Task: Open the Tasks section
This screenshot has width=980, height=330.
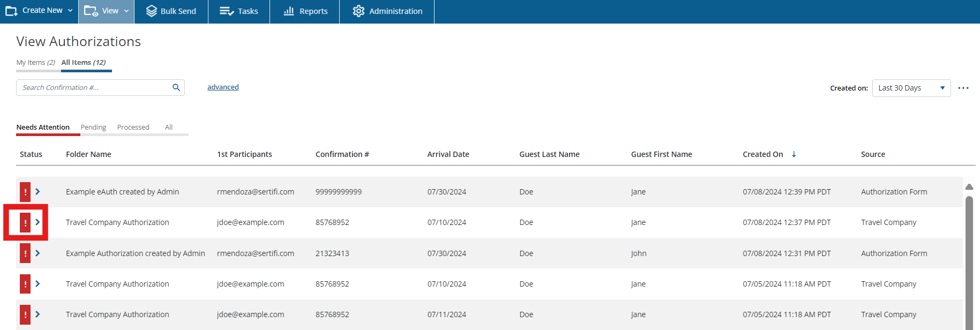Action: [239, 11]
